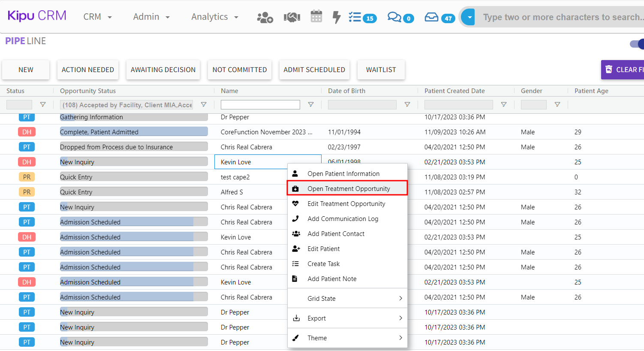Click the lightning bolt quick action icon
This screenshot has width=644, height=351.
click(x=337, y=17)
